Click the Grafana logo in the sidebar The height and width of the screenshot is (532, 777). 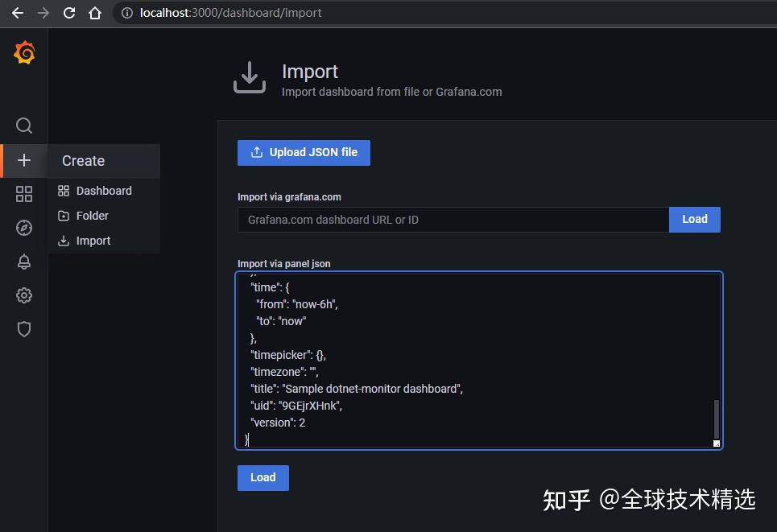(x=23, y=52)
